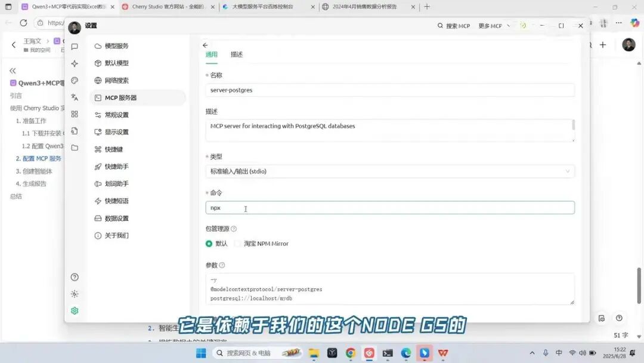Open 显示设置 settings section

click(x=138, y=132)
